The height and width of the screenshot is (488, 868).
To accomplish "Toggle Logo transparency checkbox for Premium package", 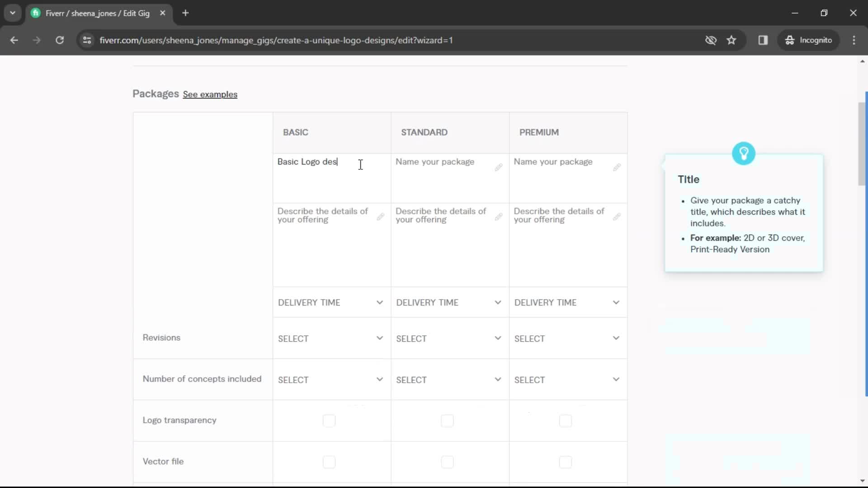I will [566, 421].
